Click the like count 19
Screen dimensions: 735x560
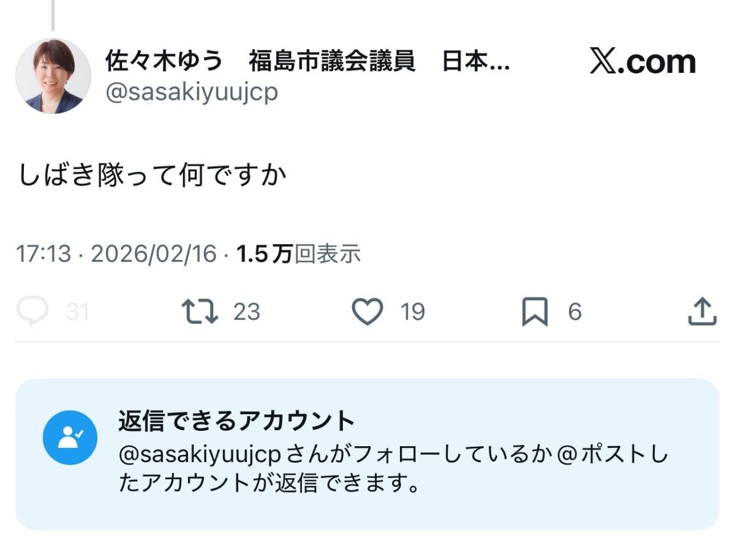[413, 313]
